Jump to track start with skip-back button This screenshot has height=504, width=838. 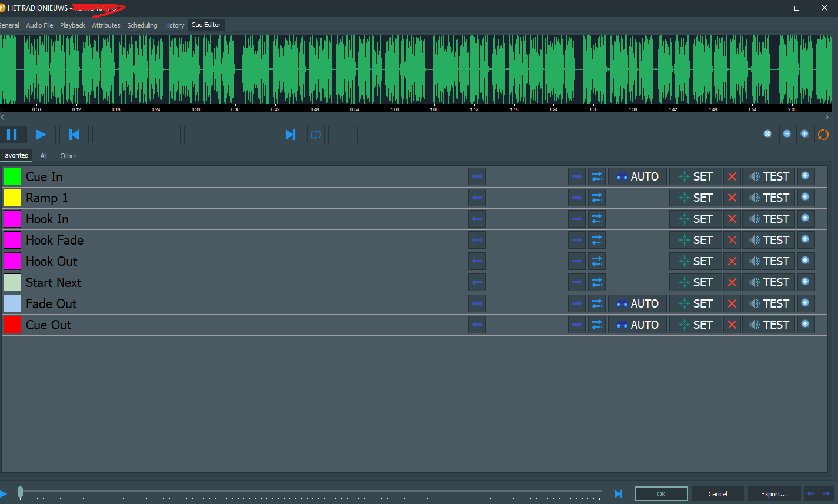click(74, 135)
